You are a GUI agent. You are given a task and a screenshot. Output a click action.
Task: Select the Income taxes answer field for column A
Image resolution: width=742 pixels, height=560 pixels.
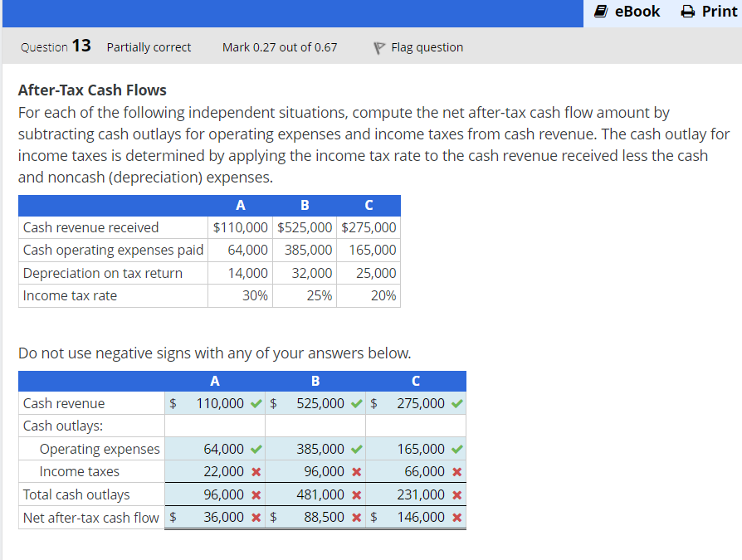[212, 471]
